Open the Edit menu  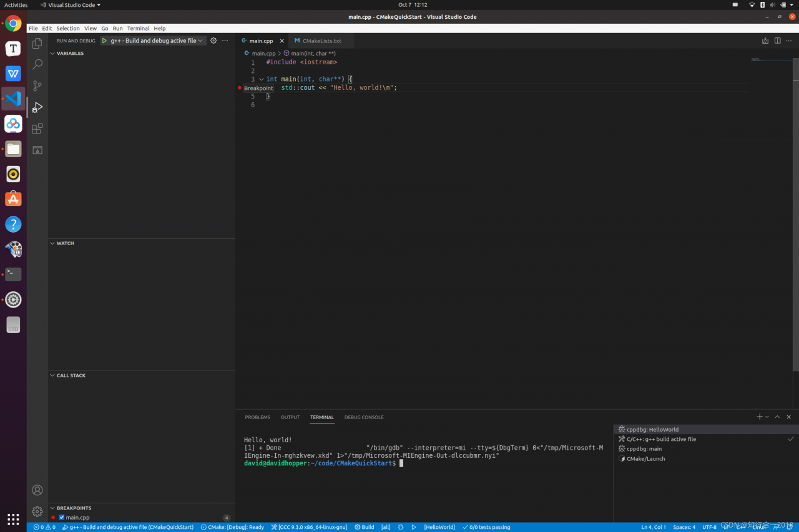47,28
